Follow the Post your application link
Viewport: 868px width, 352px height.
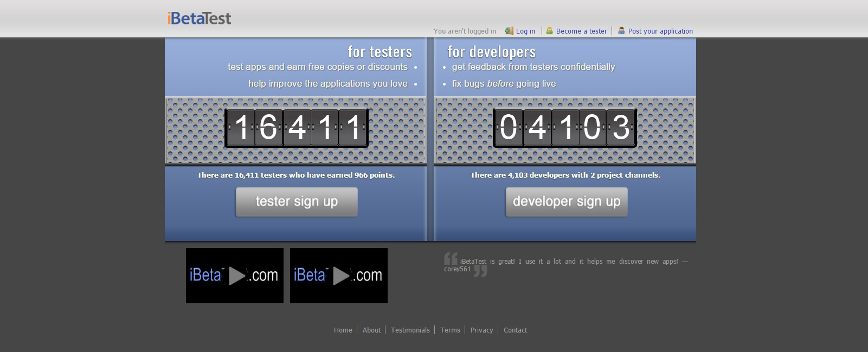point(660,31)
